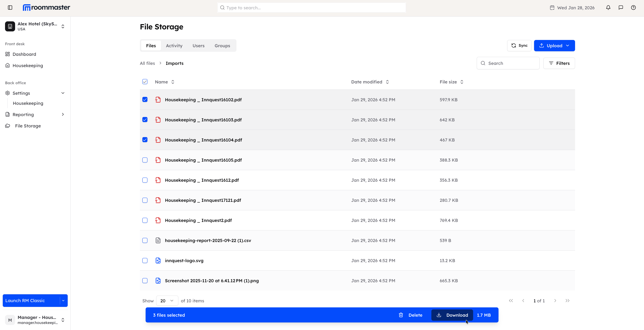Select the innquest-logo.svg checkbox
This screenshot has height=330, width=644.
[145, 260]
